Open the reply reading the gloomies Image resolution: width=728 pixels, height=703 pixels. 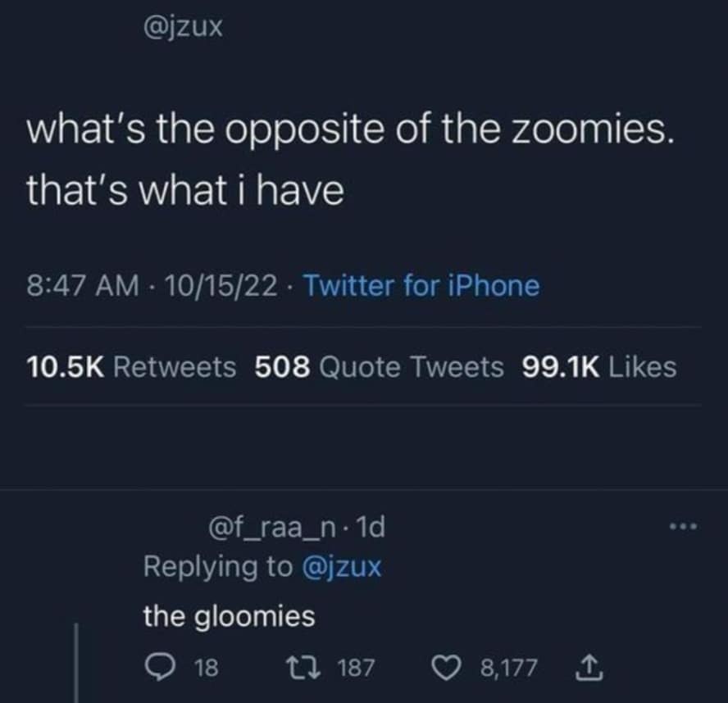tap(229, 616)
